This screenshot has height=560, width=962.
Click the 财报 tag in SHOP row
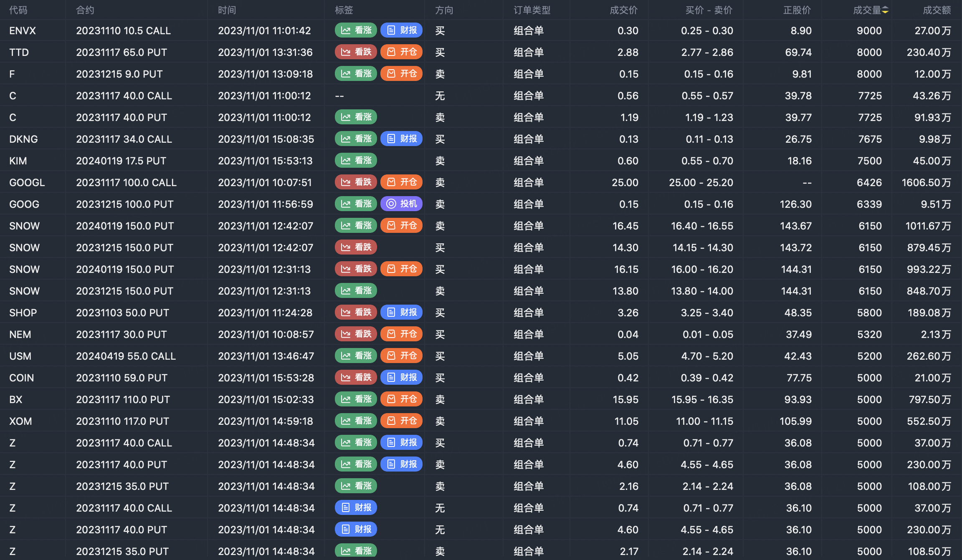click(402, 312)
